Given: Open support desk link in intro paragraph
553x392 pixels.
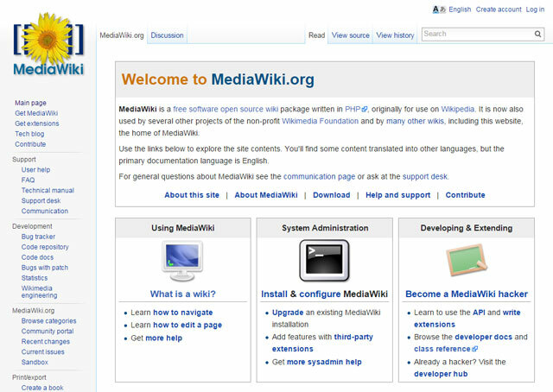Looking at the screenshot, I should (x=425, y=177).
